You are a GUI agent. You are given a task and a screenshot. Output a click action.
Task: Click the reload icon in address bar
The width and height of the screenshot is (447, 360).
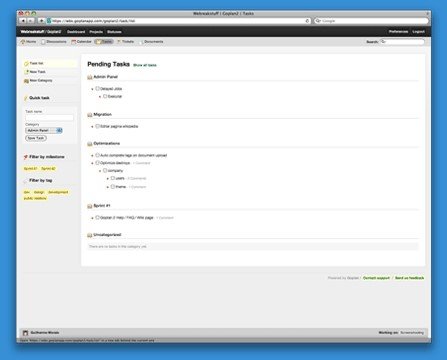[x=307, y=21]
